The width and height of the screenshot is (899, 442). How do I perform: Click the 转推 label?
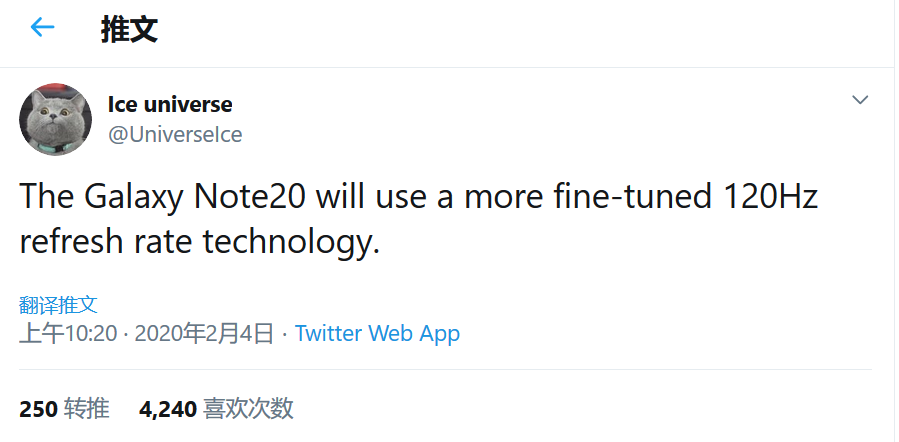tap(86, 408)
